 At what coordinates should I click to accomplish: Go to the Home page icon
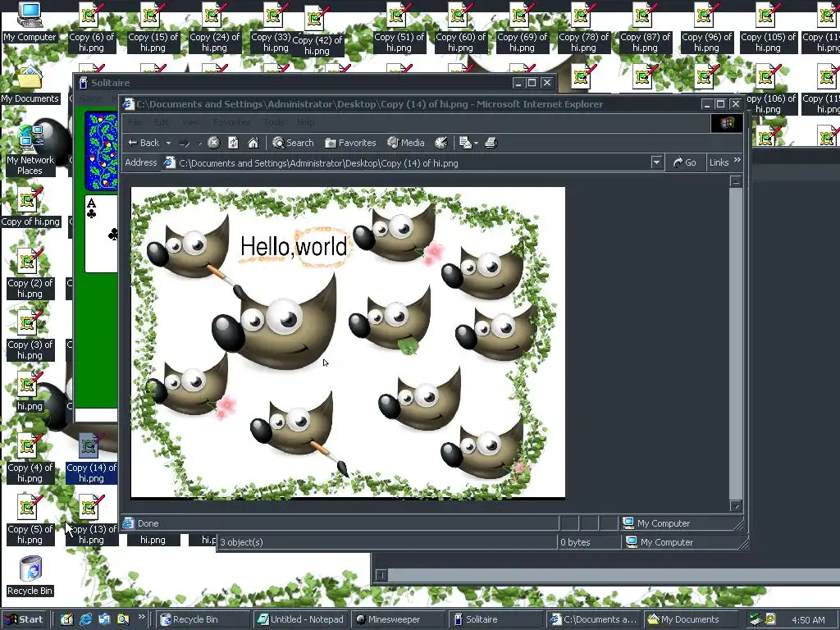(253, 143)
